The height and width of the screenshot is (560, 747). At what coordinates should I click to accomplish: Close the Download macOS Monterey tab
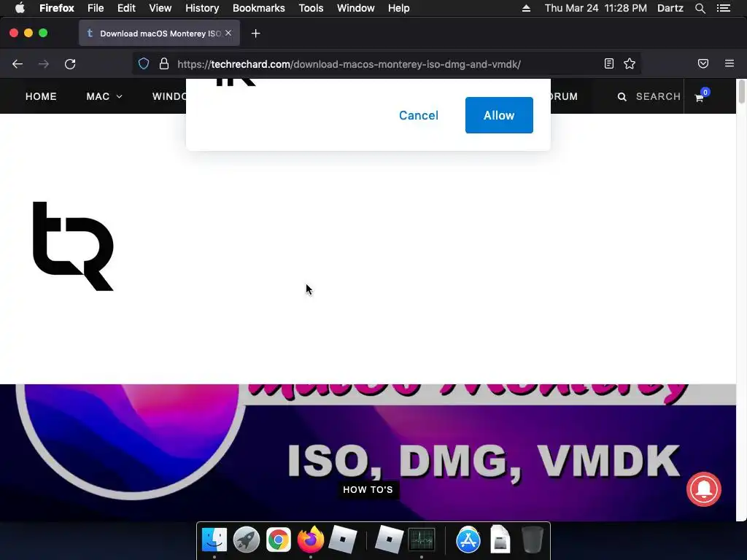tap(228, 33)
